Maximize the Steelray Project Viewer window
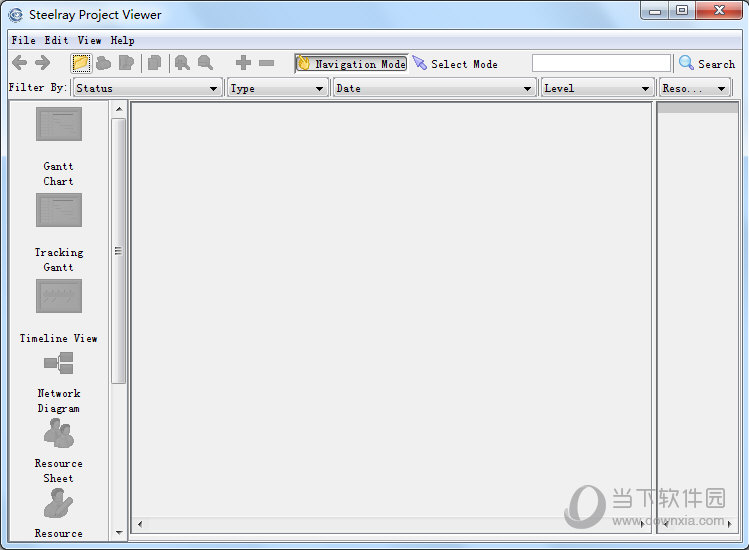This screenshot has width=749, height=550. [682, 11]
